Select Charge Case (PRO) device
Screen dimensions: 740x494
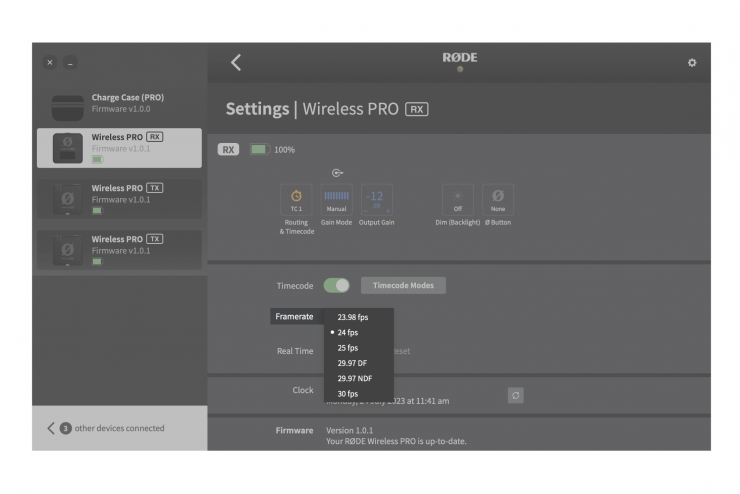(119, 103)
